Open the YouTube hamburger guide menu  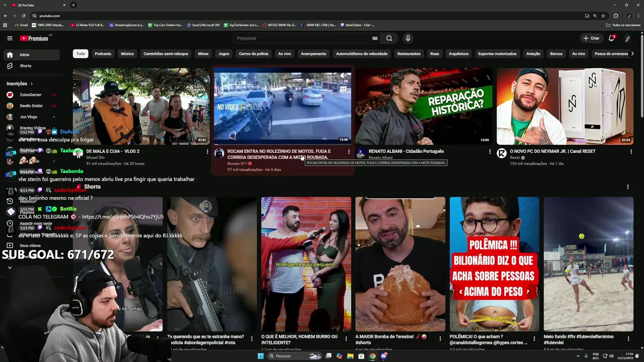10,38
